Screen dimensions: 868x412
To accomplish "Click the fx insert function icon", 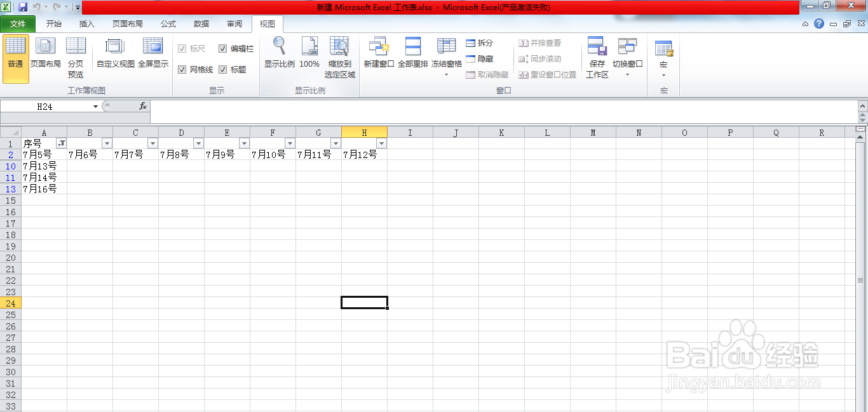I will 143,107.
